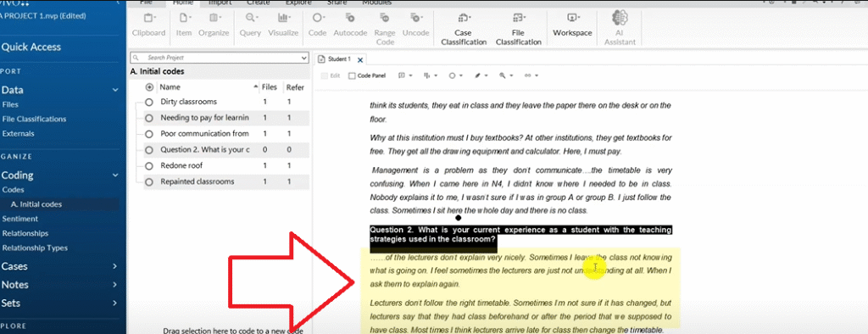Screen dimensions: 868x334
Task: Open the Search Project dropdown arrow
Action: point(303,58)
